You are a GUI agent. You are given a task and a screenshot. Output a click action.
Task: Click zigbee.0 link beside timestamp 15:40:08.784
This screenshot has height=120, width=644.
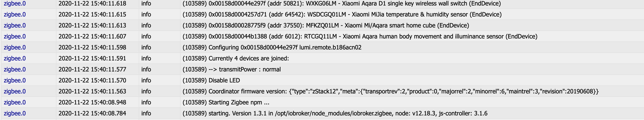(x=15, y=113)
